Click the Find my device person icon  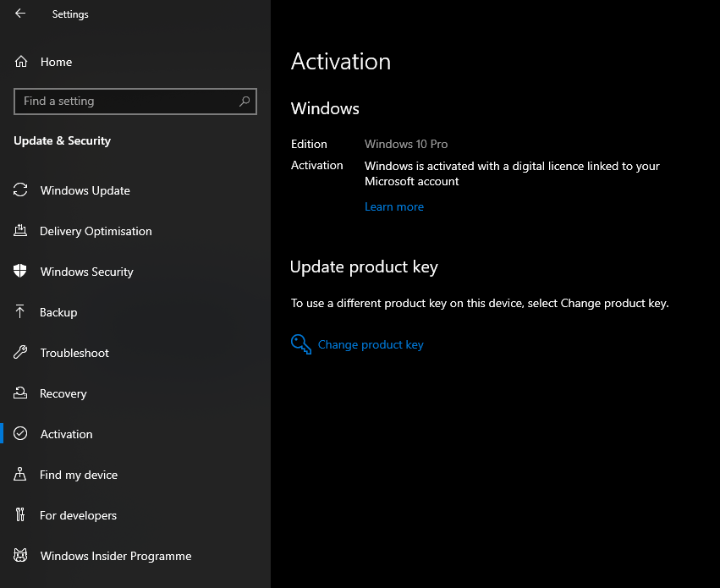[x=19, y=474]
